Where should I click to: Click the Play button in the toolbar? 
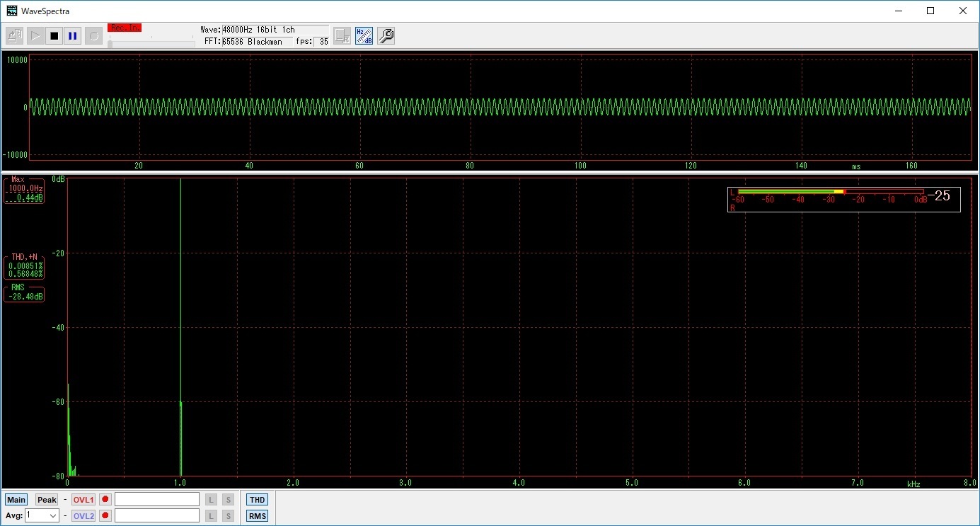click(x=35, y=35)
